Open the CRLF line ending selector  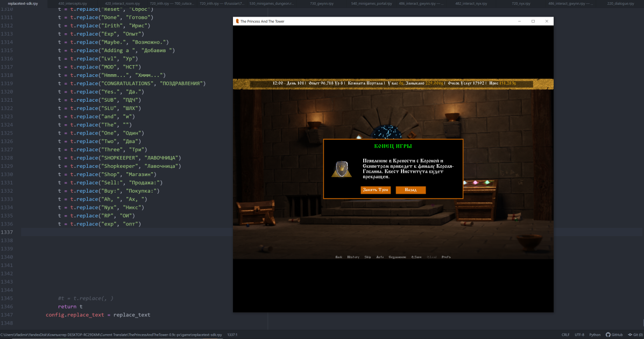click(565, 335)
